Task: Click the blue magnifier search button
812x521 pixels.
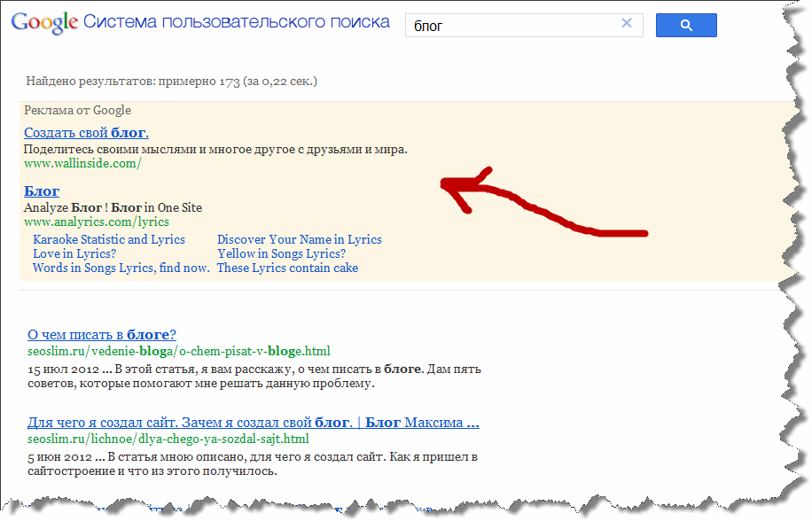Action: pyautogui.click(x=686, y=26)
